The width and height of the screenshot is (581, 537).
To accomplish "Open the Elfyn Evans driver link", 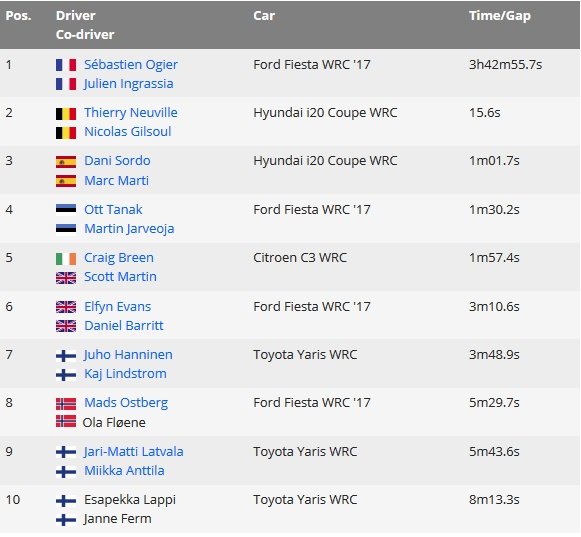I will coord(117,307).
